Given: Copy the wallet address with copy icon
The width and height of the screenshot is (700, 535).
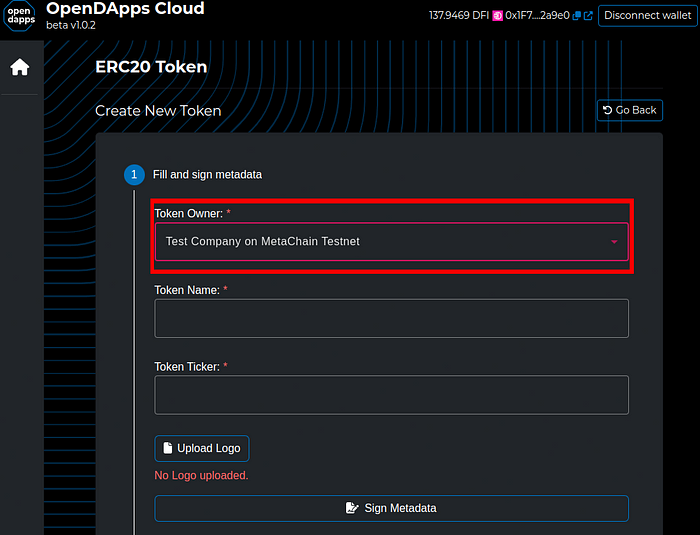Looking at the screenshot, I should point(577,16).
